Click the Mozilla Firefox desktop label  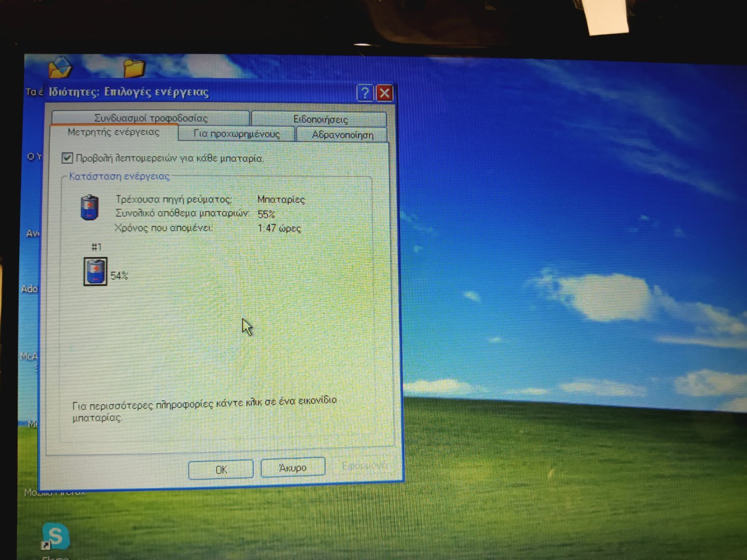pos(54,493)
